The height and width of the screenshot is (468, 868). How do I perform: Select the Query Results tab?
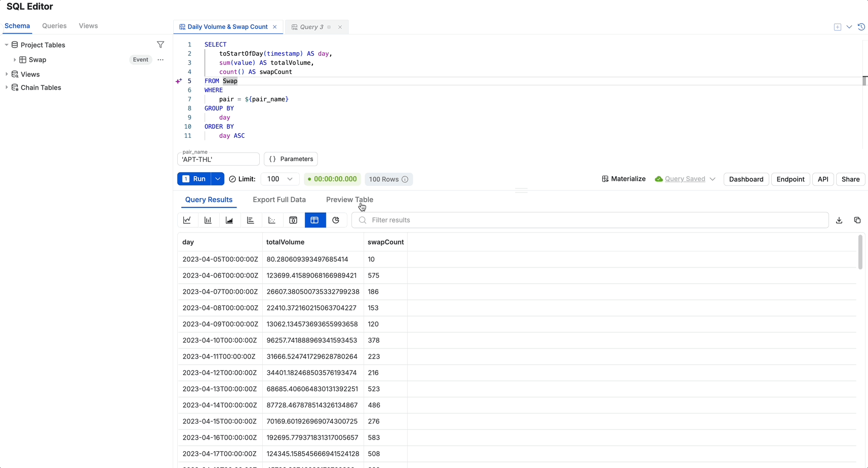tap(209, 200)
